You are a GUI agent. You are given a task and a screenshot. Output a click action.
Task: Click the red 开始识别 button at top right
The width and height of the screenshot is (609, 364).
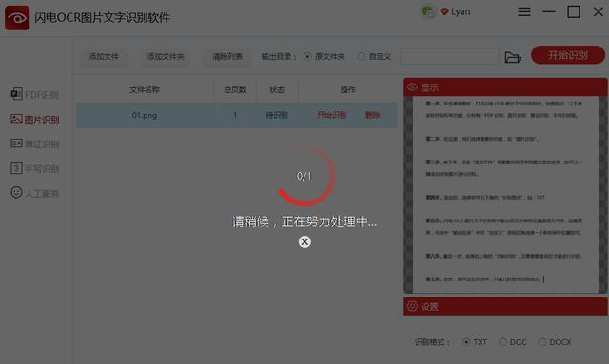pyautogui.click(x=568, y=55)
